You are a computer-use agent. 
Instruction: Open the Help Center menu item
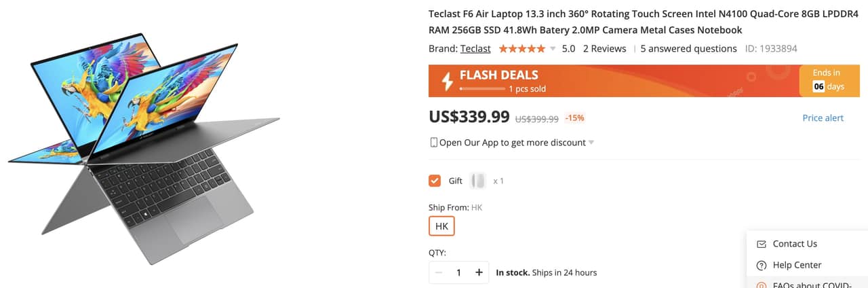tap(797, 265)
